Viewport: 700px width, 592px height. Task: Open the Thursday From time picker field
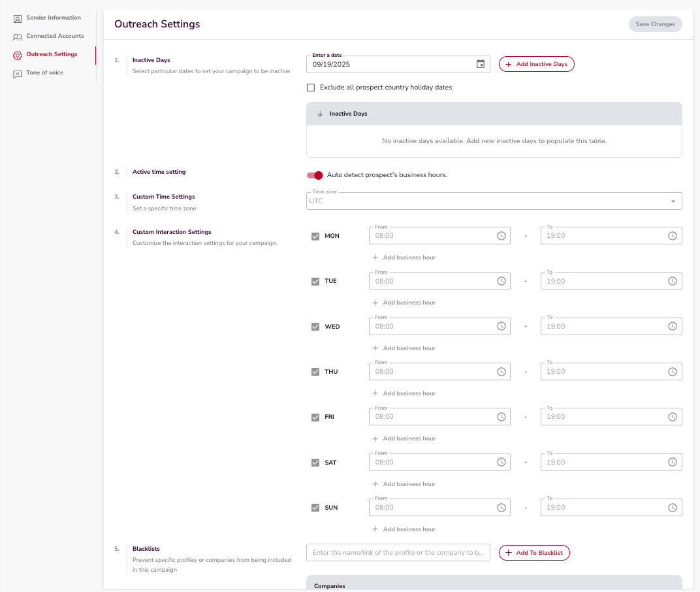click(x=431, y=372)
